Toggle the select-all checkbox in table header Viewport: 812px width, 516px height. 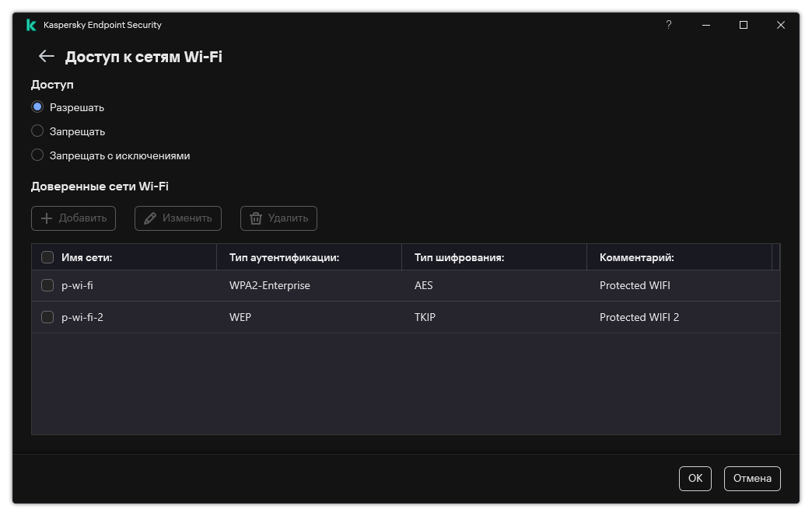pyautogui.click(x=47, y=257)
